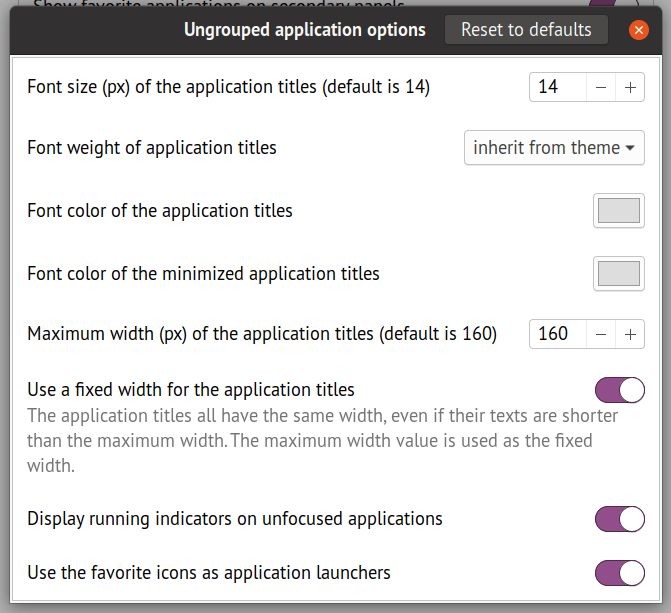Viewport: 671px width, 613px height.
Task: Toggle running indicators on unfocused applications
Action: click(620, 519)
